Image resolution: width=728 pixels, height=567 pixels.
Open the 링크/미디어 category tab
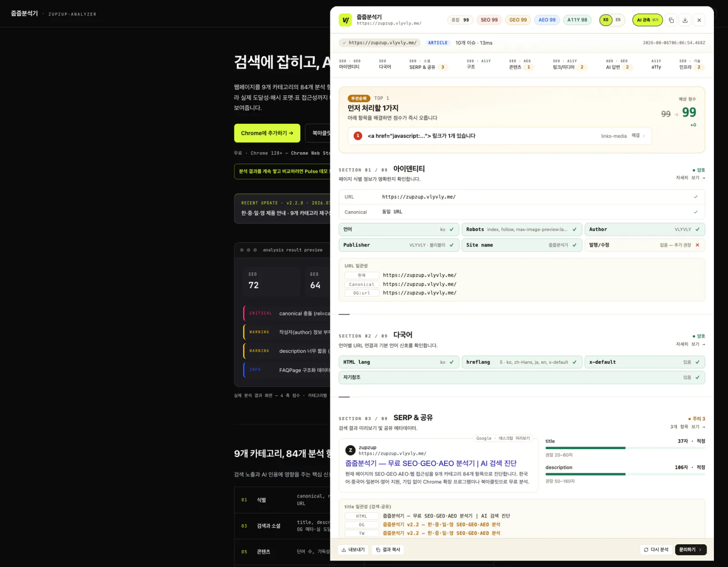[570, 64]
